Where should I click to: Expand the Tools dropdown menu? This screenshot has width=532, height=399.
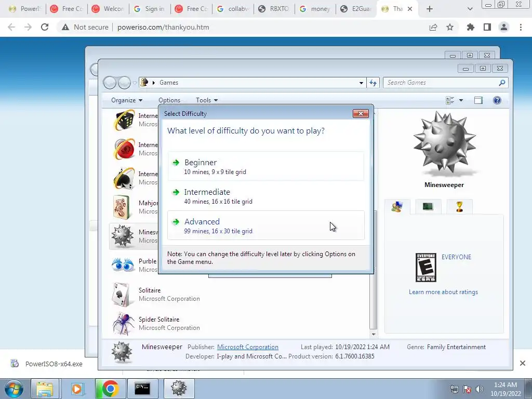(x=207, y=100)
